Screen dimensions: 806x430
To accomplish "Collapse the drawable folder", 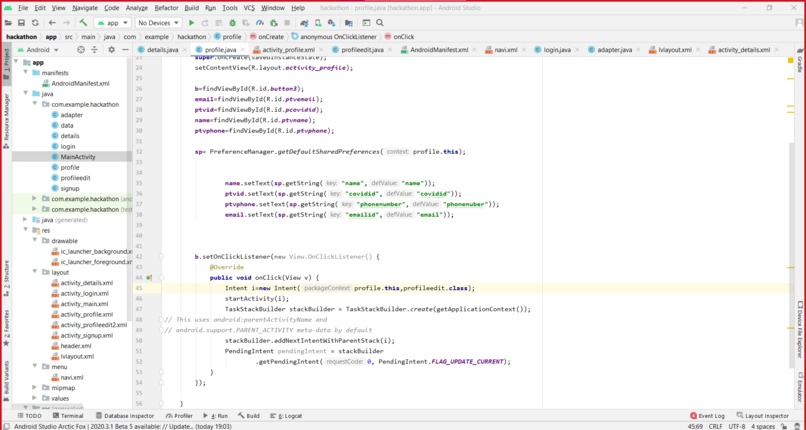I will pos(34,240).
